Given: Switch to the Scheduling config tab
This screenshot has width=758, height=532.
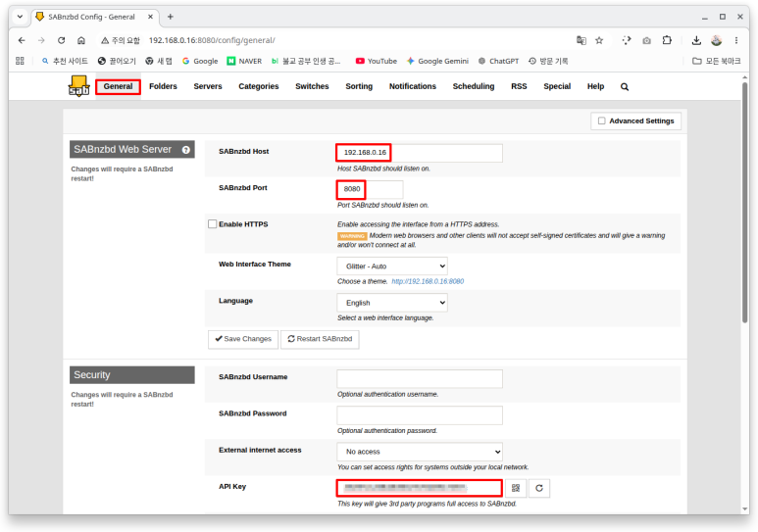Looking at the screenshot, I should pos(474,86).
